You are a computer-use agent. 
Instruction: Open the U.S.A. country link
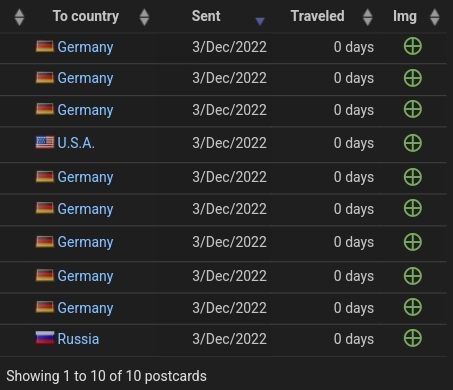pyautogui.click(x=76, y=143)
